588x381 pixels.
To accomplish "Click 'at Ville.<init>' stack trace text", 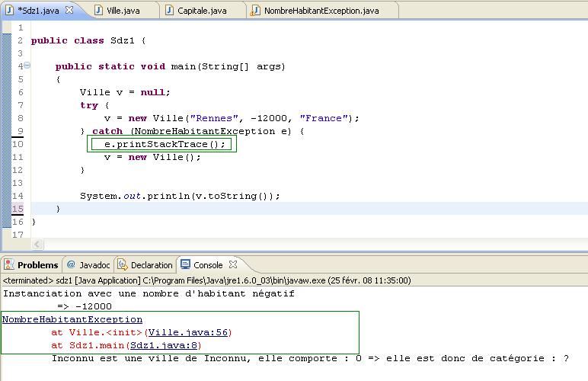I will click(x=97, y=333).
